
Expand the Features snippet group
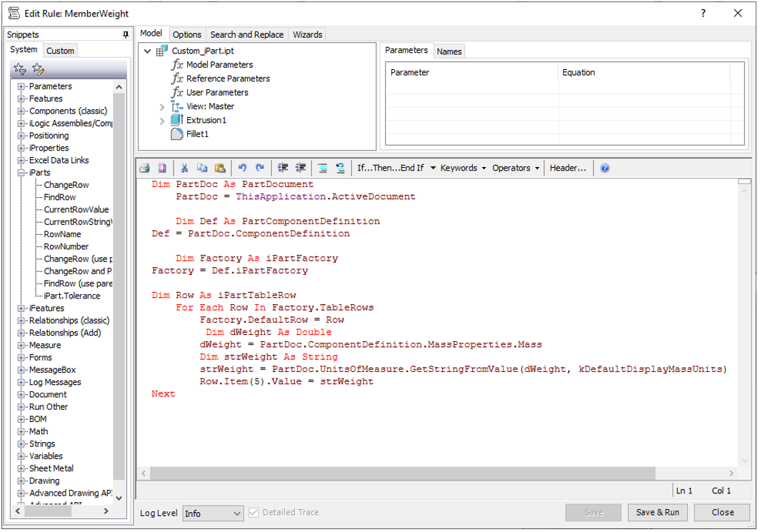click(21, 99)
